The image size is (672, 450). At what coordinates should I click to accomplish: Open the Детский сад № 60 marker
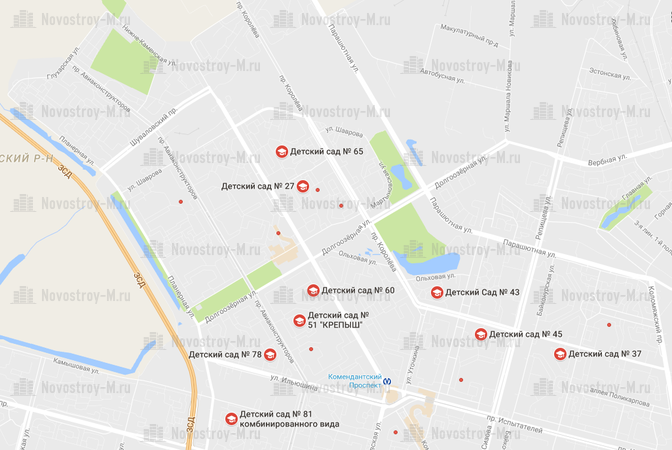coord(313,290)
